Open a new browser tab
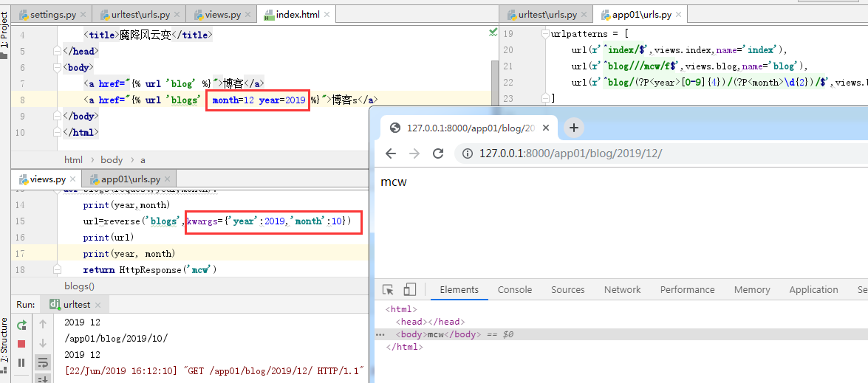 tap(574, 128)
